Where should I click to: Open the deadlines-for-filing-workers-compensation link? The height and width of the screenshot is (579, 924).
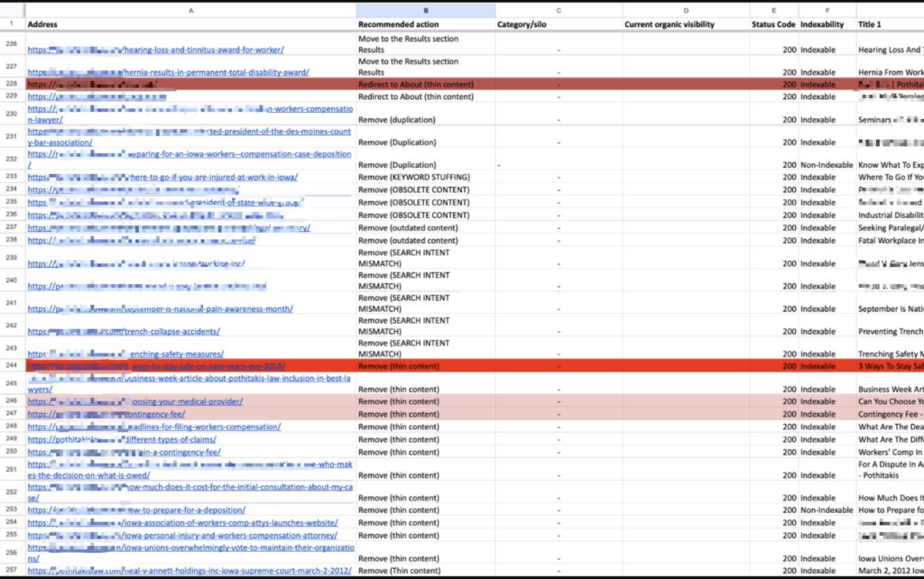pos(154,427)
